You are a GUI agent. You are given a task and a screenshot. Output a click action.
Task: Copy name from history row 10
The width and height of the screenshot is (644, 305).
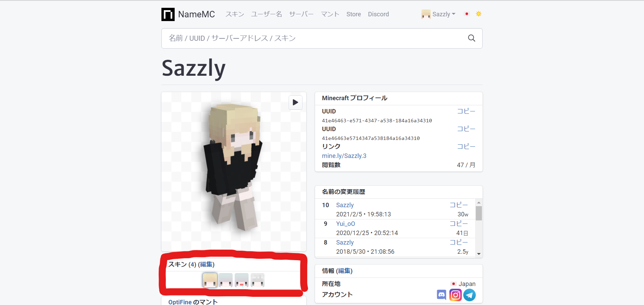tap(459, 205)
